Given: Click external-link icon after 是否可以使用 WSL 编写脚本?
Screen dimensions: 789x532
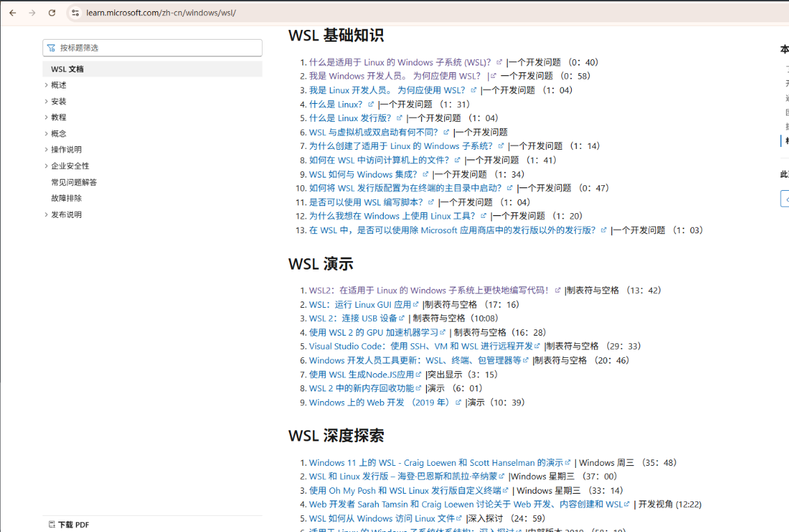Looking at the screenshot, I should tap(431, 203).
